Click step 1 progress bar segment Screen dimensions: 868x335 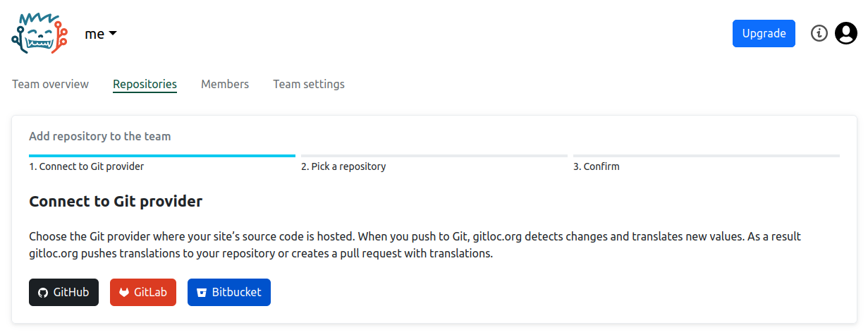pos(162,155)
